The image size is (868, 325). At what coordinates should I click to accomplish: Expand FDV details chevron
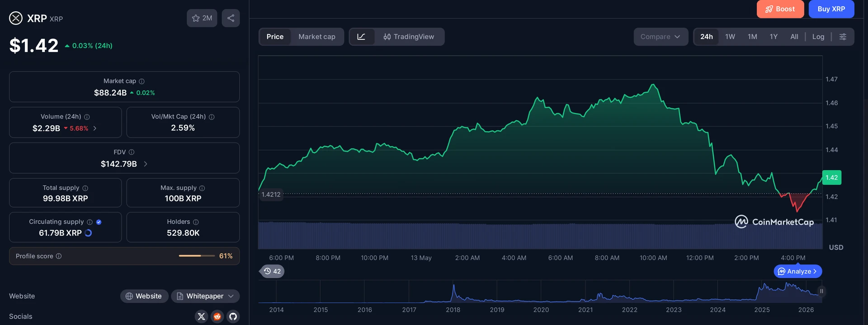[x=146, y=164]
